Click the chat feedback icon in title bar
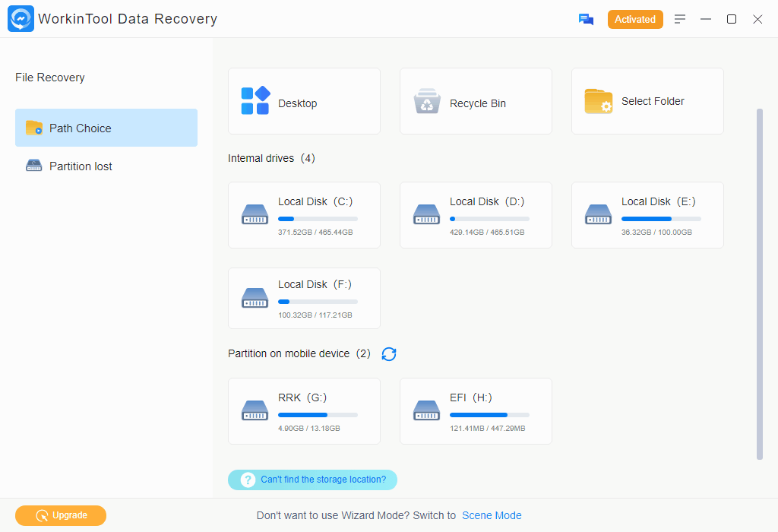 pos(586,20)
